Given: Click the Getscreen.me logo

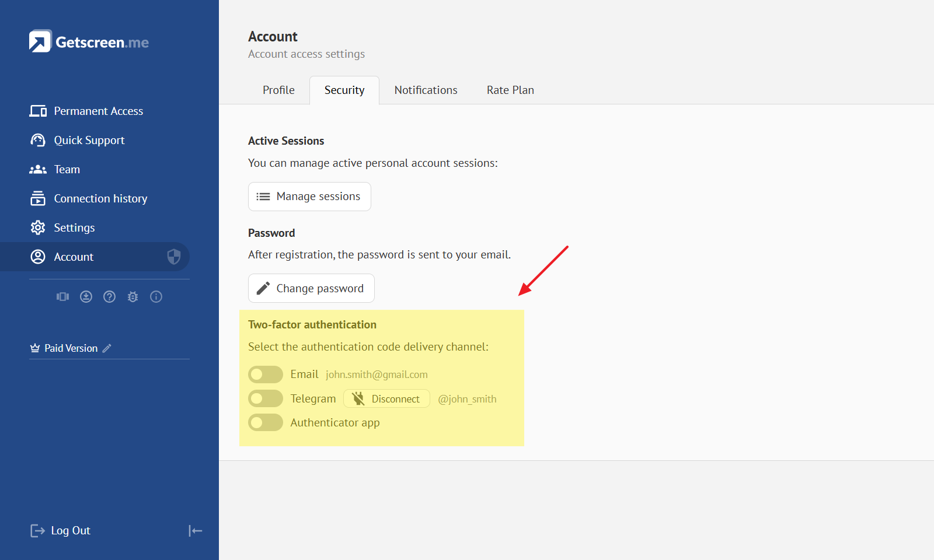Looking at the screenshot, I should click(89, 42).
